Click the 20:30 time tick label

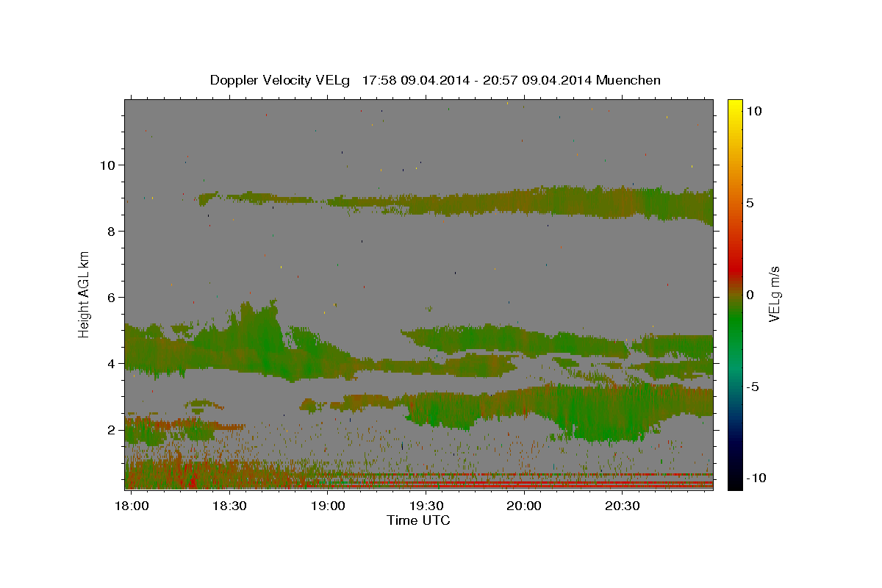pos(623,506)
